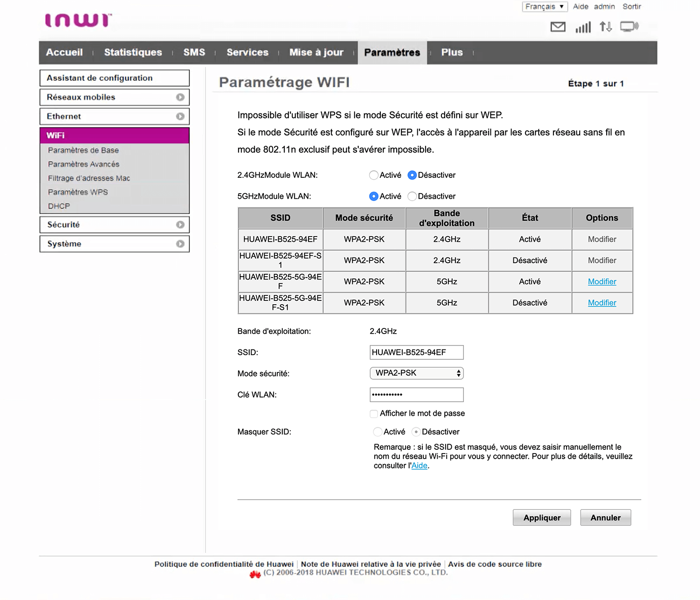This screenshot has width=700, height=600.
Task: Expand Réseaux mobiles with its arrow icon
Action: click(180, 98)
